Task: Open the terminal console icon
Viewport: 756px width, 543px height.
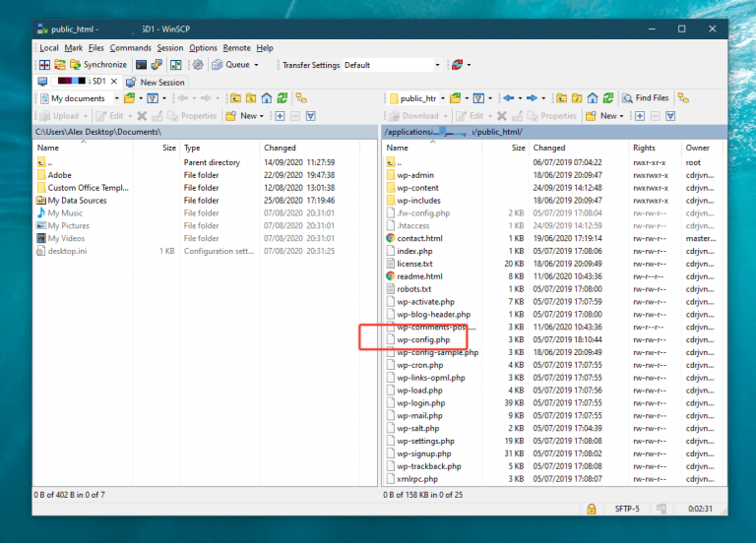Action: (x=142, y=65)
